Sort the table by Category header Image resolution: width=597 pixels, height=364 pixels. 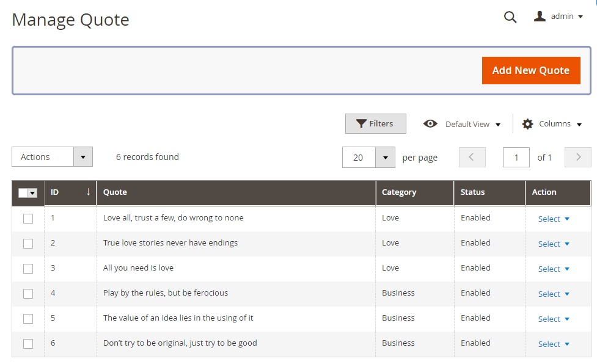pos(399,192)
